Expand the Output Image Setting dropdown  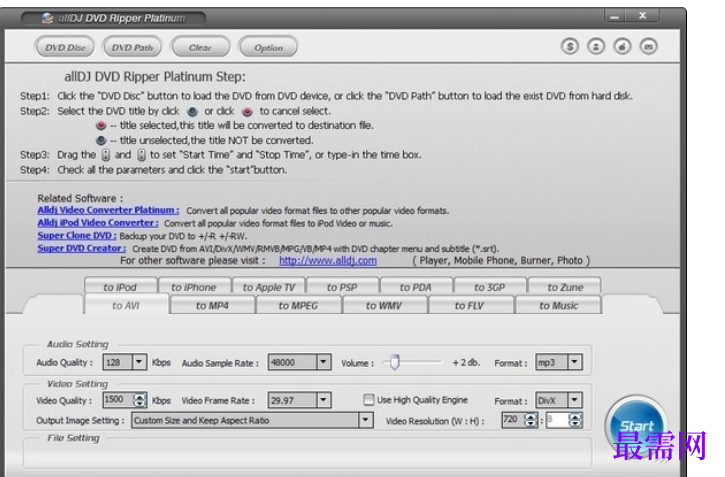click(366, 420)
